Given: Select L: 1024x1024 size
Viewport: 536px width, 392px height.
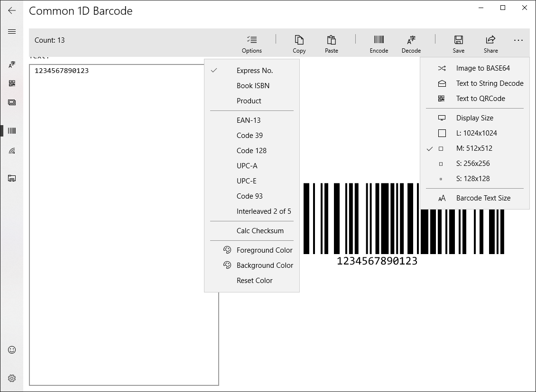Looking at the screenshot, I should 475,133.
